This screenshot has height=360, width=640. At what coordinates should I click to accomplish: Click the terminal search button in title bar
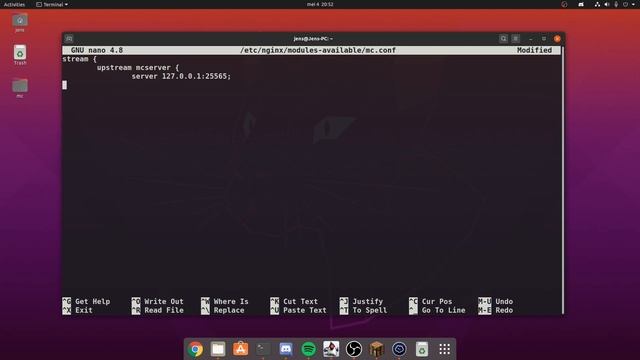[503, 38]
